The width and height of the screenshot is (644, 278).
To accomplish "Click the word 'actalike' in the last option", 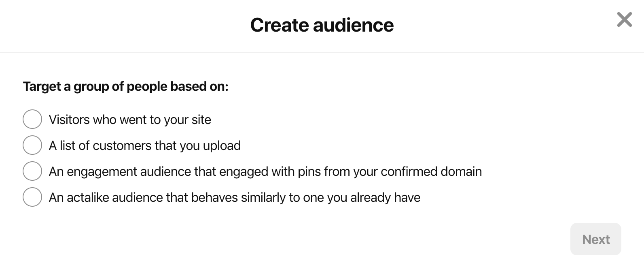I will pos(88,197).
